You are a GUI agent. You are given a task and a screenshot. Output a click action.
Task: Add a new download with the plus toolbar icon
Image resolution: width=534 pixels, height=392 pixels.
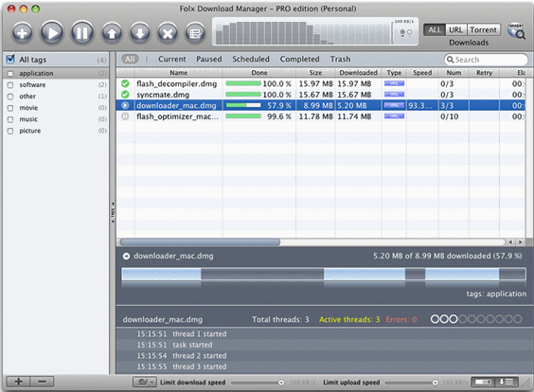click(x=23, y=33)
